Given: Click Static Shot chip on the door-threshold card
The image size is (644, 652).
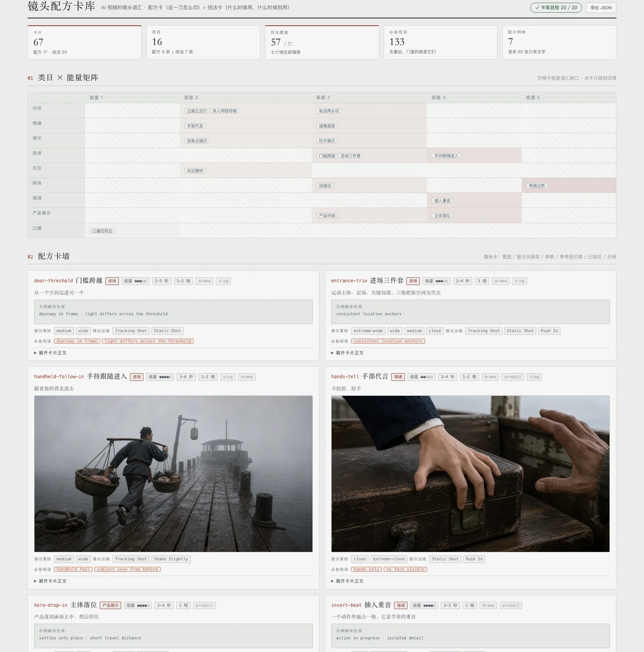Looking at the screenshot, I should click(x=167, y=331).
